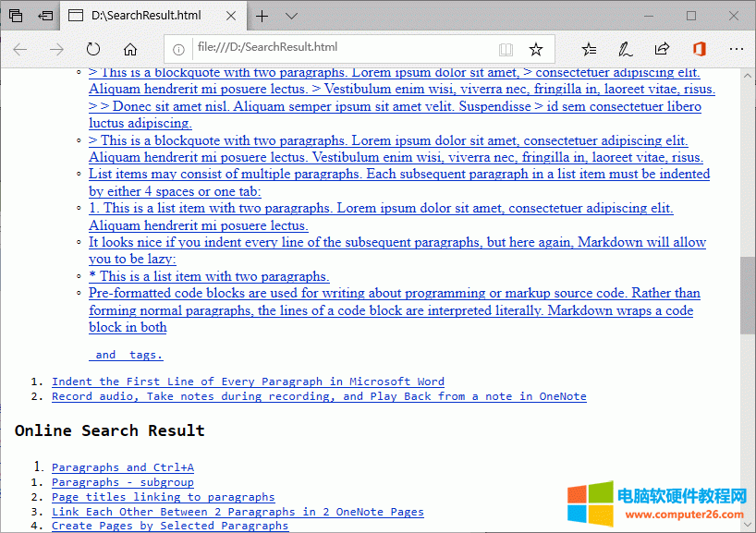
Task: Go to the Home page
Action: point(129,49)
